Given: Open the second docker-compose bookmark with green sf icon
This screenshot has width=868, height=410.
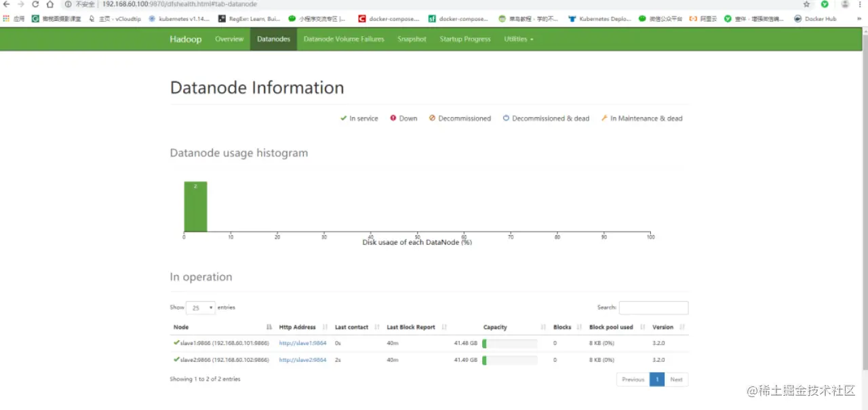Looking at the screenshot, I should (458, 19).
